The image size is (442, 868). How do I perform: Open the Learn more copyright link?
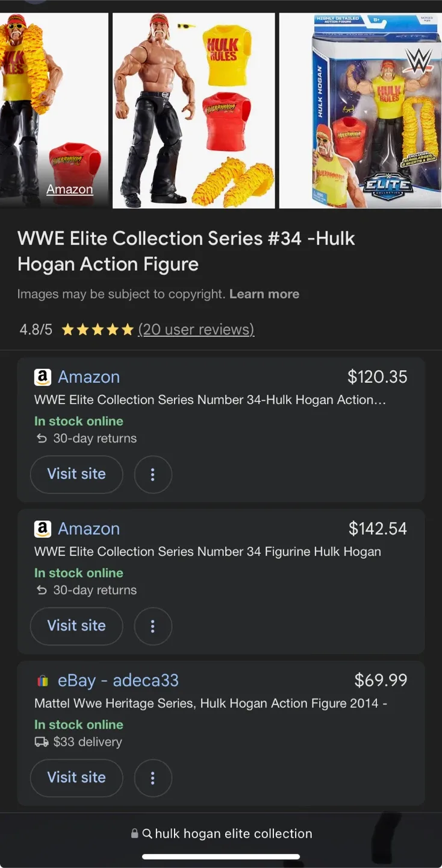pyautogui.click(x=264, y=294)
